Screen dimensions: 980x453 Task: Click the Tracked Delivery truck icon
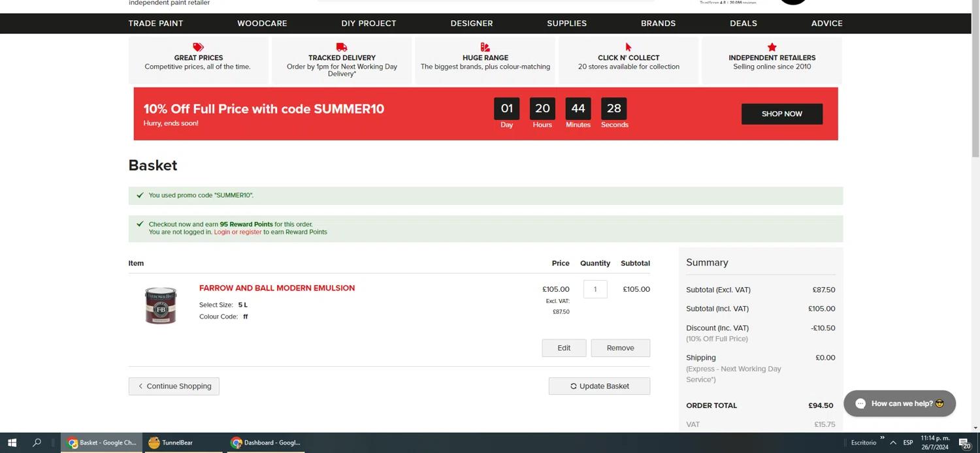(x=342, y=47)
